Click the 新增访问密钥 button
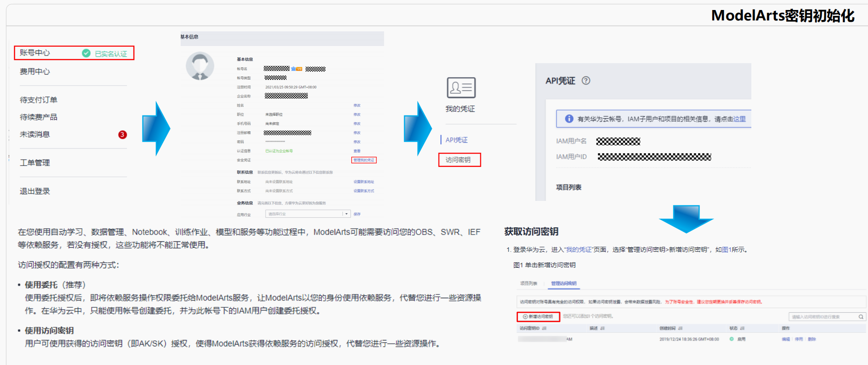 click(538, 316)
